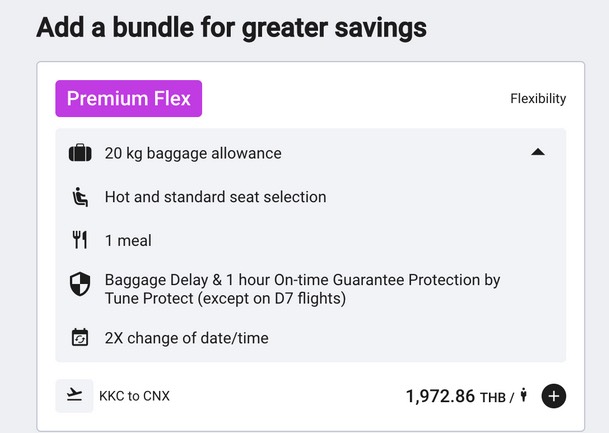The width and height of the screenshot is (609, 433).
Task: Click the plane takeoff route icon
Action: pyautogui.click(x=74, y=395)
